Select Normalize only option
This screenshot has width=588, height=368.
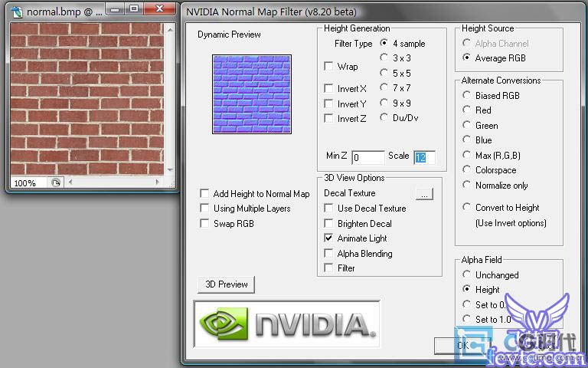(x=466, y=184)
